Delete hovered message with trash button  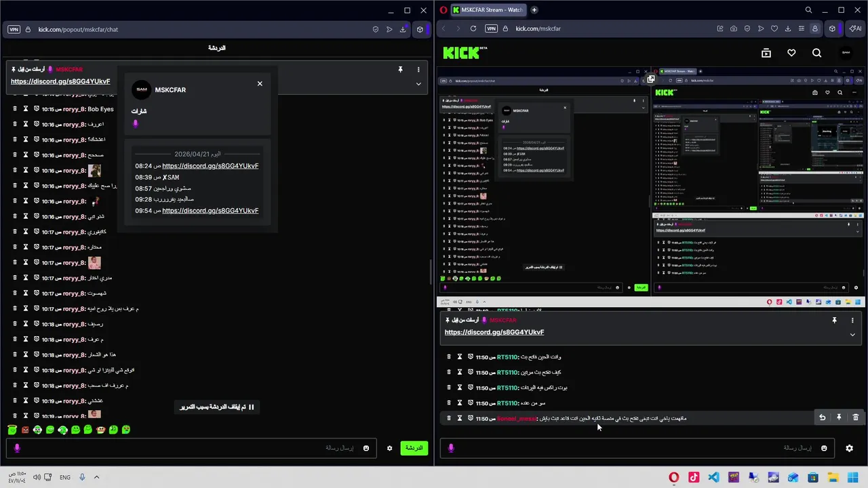[x=855, y=418]
